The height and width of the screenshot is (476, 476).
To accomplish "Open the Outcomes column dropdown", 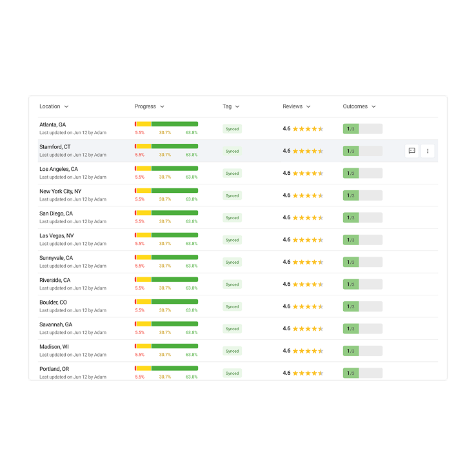I will pyautogui.click(x=359, y=106).
